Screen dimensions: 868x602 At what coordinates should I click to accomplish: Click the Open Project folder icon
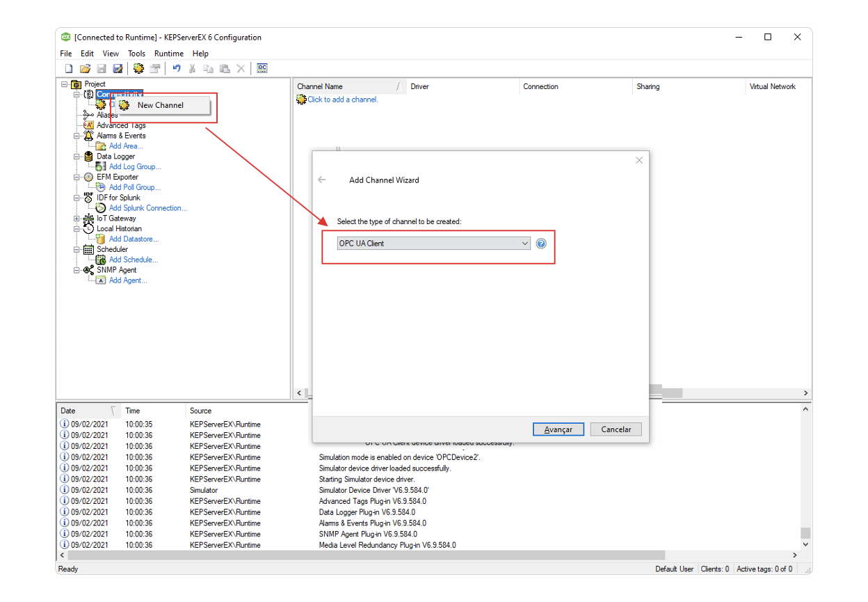85,68
